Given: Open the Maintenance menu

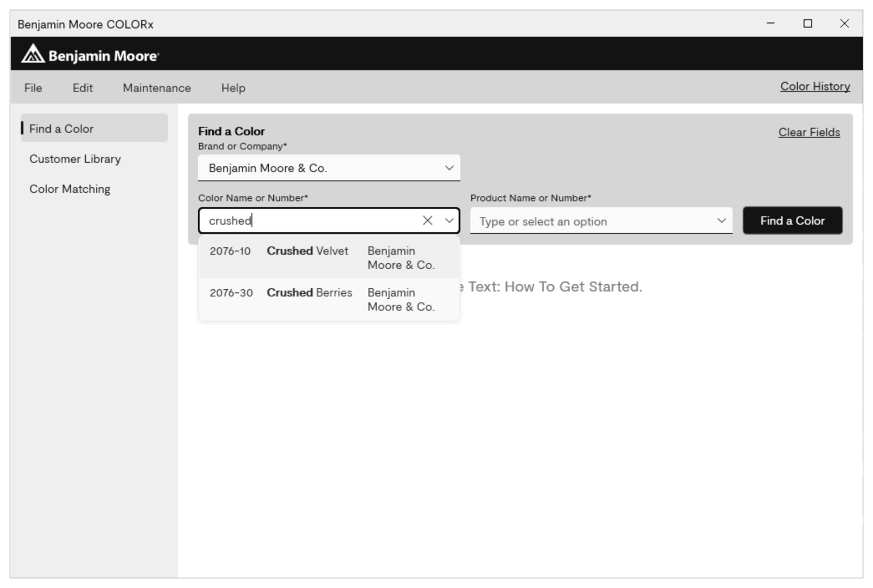Looking at the screenshot, I should point(156,88).
